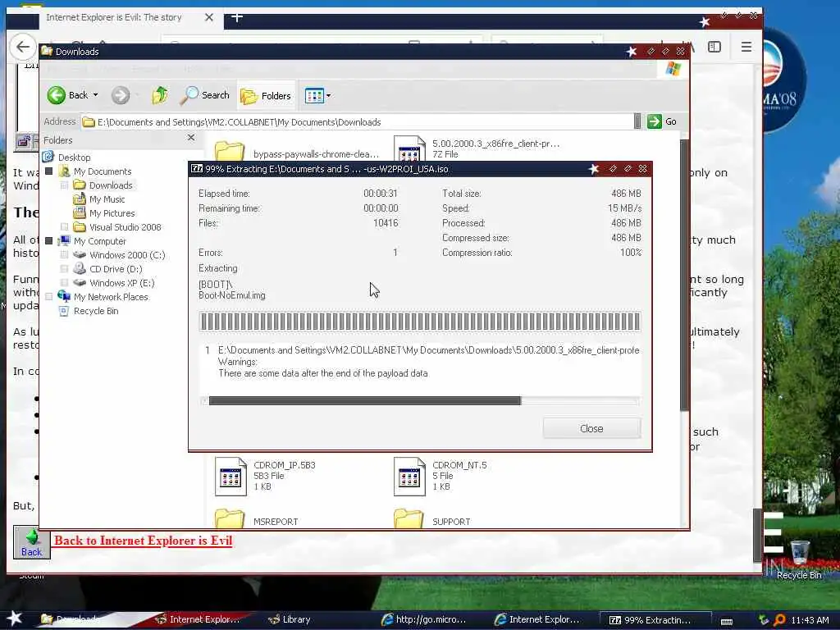Click the Recycle Bin desktop icon

click(x=799, y=559)
